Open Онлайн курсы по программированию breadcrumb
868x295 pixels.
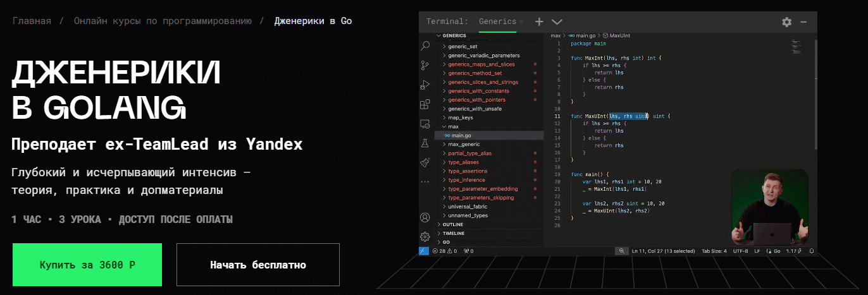[163, 21]
